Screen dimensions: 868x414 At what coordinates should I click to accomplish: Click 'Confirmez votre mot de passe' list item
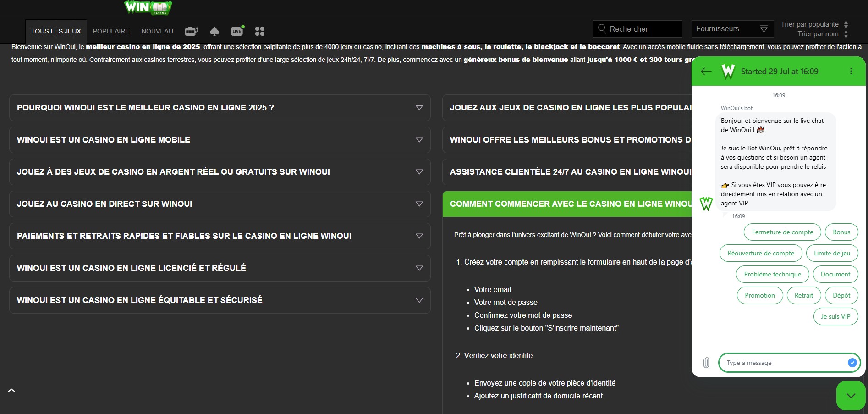coord(523,315)
